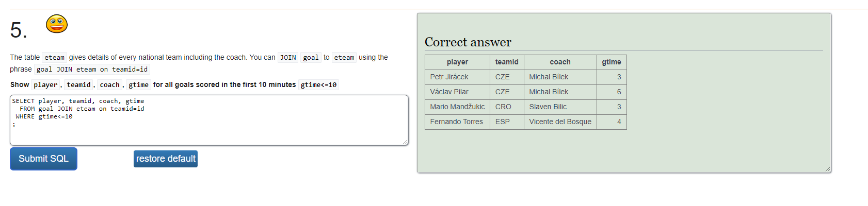Grab the Correct answer panel resize handle
868x206 pixels.
coord(827,169)
